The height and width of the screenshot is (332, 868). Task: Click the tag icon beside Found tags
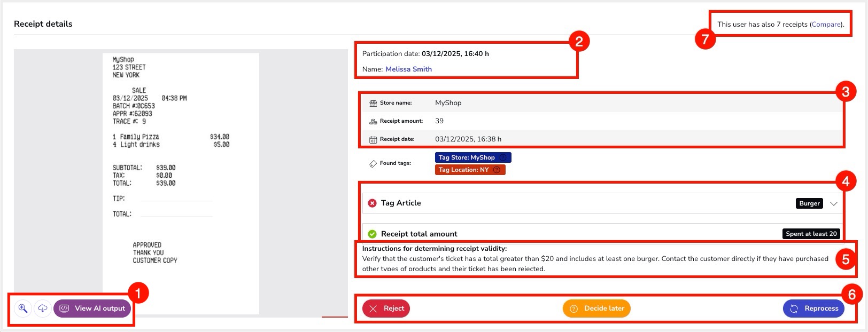coord(373,163)
